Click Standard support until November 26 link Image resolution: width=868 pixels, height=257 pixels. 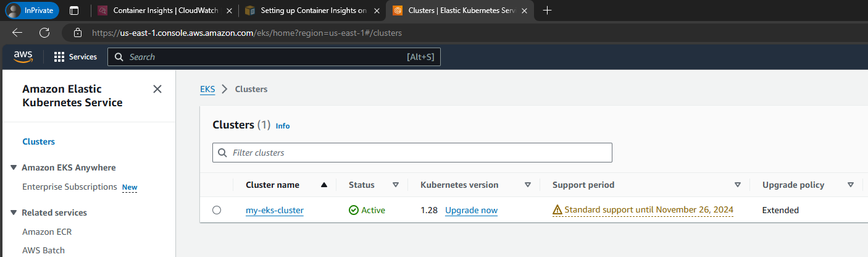(x=649, y=210)
